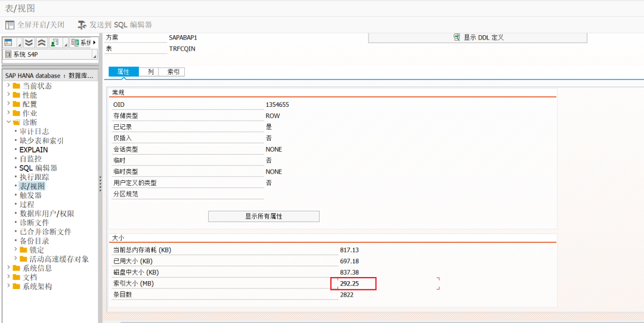Expand all nodes with double-down chevron icon

[x=29, y=43]
